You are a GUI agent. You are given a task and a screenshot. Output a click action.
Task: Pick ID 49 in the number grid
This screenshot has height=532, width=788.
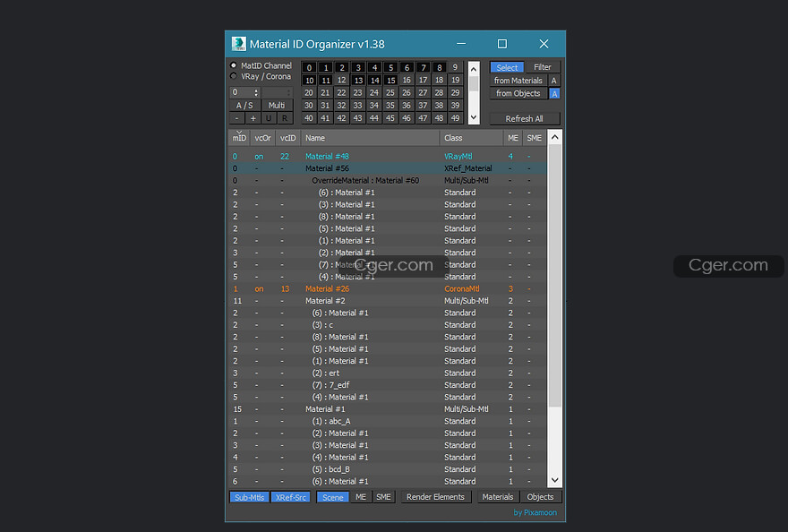pyautogui.click(x=455, y=118)
